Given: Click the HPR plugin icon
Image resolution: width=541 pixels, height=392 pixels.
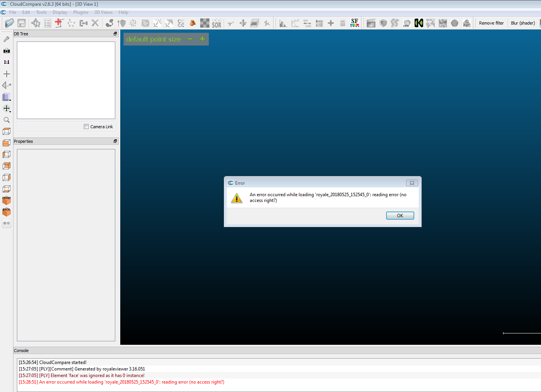Looking at the screenshot, I should (407, 23).
